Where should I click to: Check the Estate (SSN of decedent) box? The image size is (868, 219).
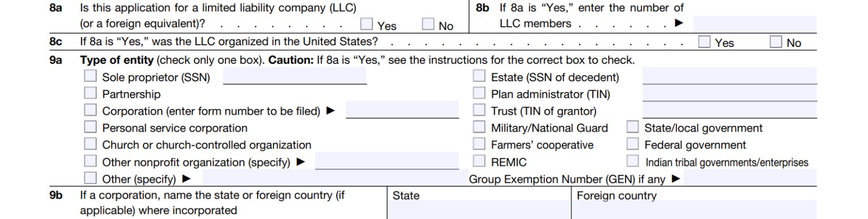479,76
